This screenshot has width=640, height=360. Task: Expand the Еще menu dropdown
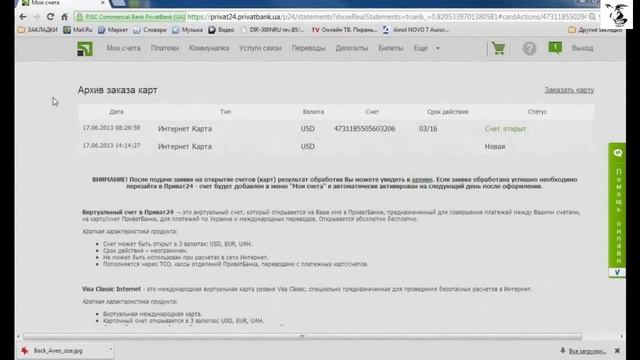point(426,48)
